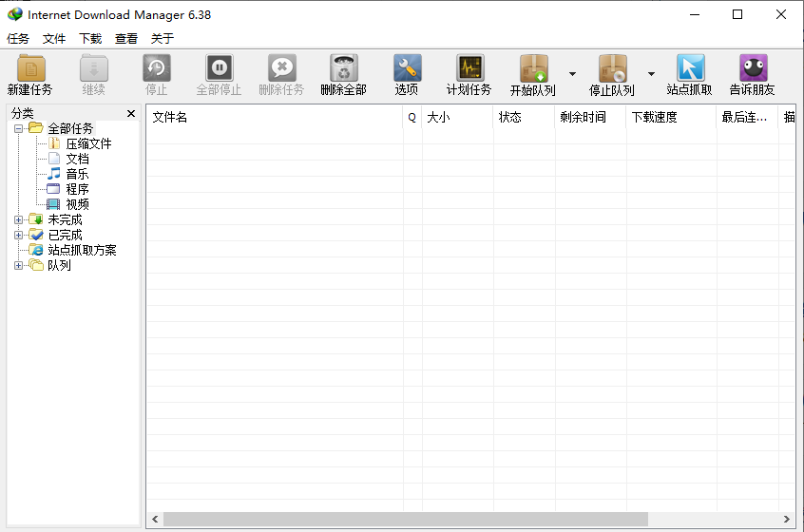The image size is (804, 532).
Task: Open 计划任务 (scheduler) icon
Action: point(469,68)
